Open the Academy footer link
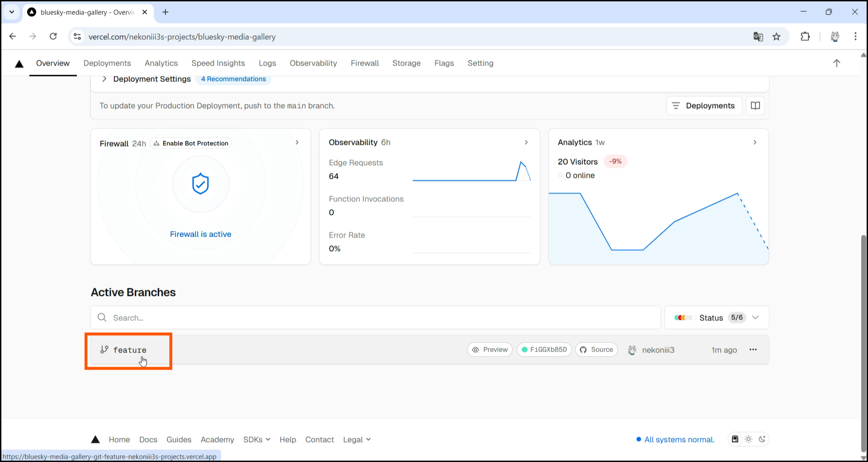The height and width of the screenshot is (462, 868). (x=217, y=439)
